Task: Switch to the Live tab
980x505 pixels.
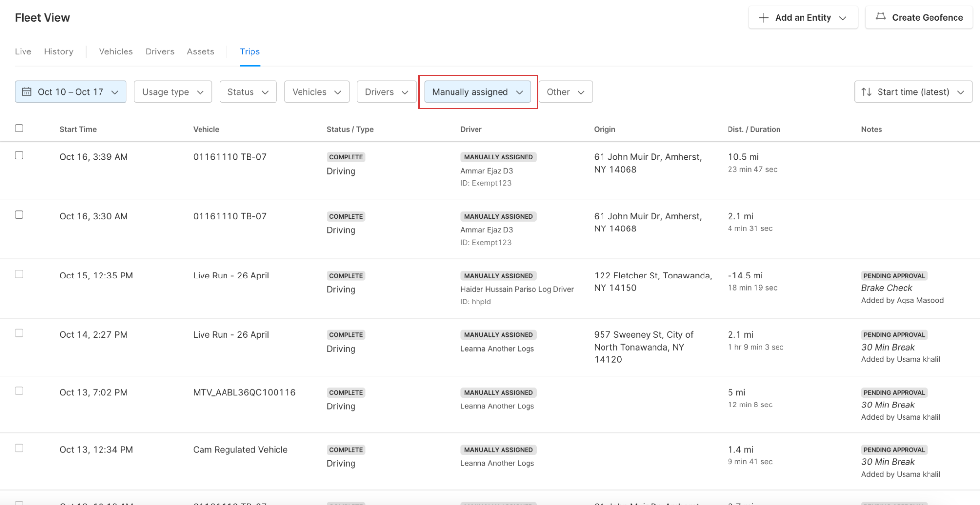Action: 23,51
